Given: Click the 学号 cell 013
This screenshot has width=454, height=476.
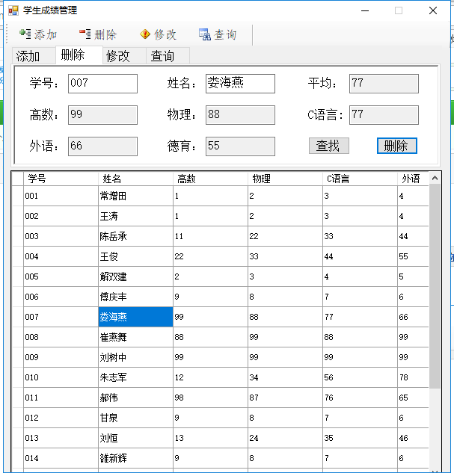Looking at the screenshot, I should tap(61, 438).
